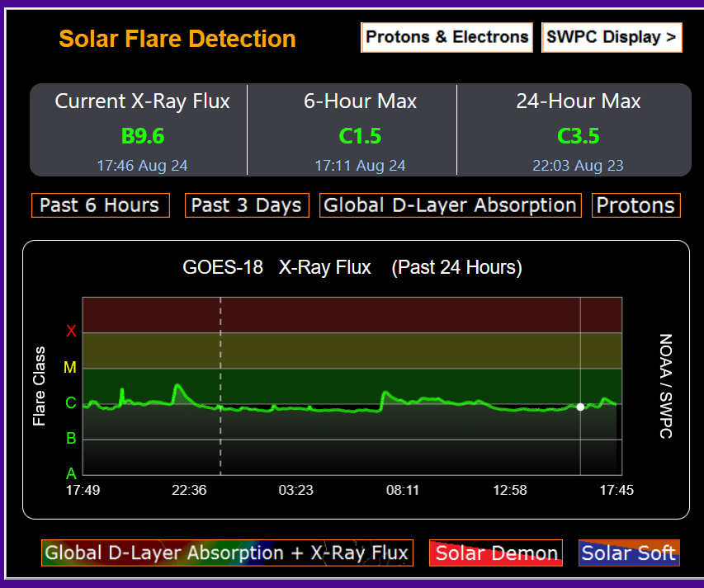The image size is (704, 588).
Task: Click the 08:11 time axis label
Action: click(403, 490)
